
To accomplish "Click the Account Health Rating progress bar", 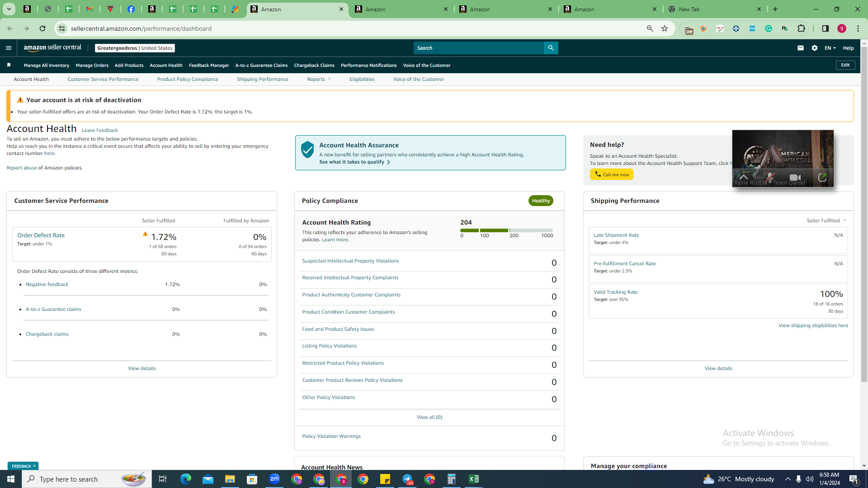I will pos(506,230).
